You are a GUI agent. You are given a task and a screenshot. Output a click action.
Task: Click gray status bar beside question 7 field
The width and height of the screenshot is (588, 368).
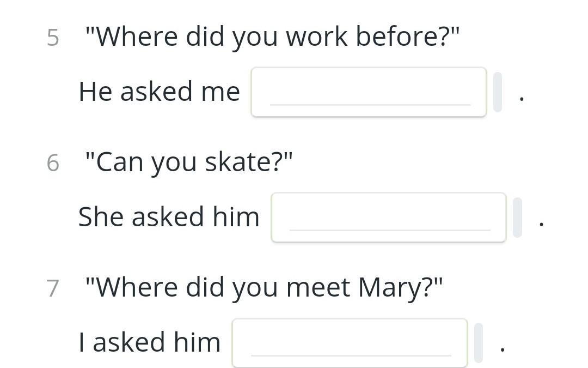point(478,343)
